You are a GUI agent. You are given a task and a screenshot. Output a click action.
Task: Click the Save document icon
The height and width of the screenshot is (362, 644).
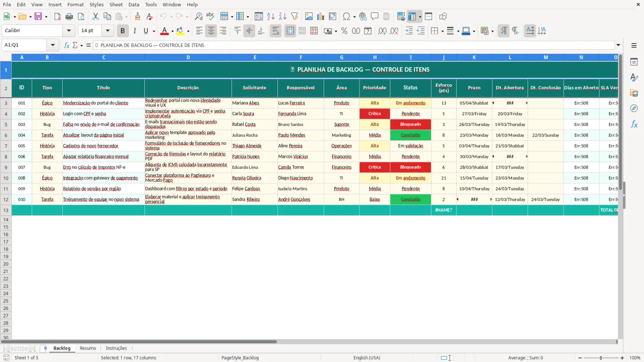click(x=38, y=17)
